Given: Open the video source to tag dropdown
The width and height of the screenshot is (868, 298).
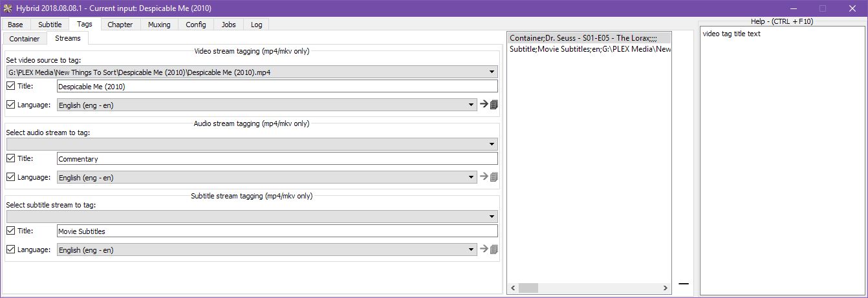Looking at the screenshot, I should (252, 72).
